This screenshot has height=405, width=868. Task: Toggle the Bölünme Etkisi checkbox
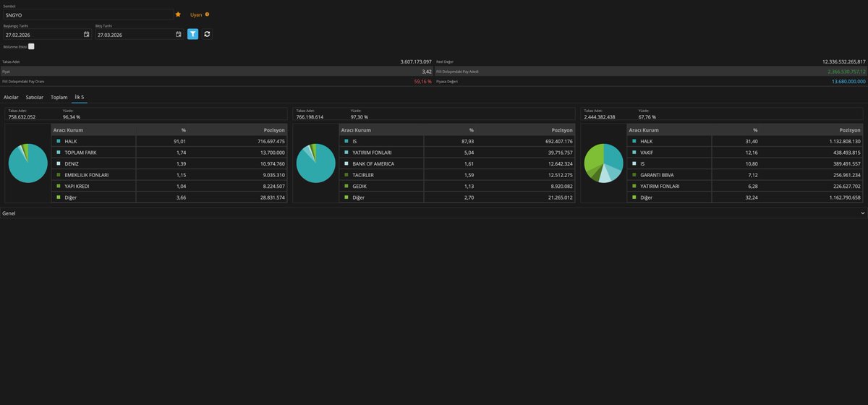pyautogui.click(x=31, y=46)
